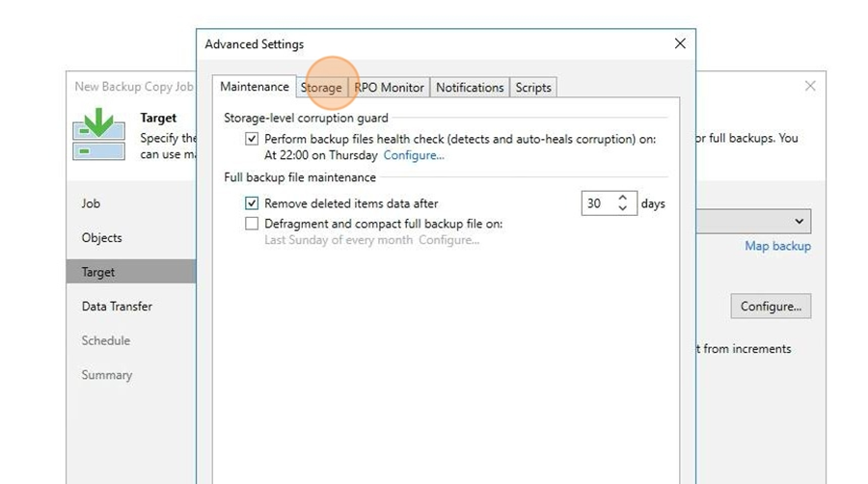Click the 'Advanced Settings' dialog title
Viewport: 868px width, 484px height.
[254, 44]
